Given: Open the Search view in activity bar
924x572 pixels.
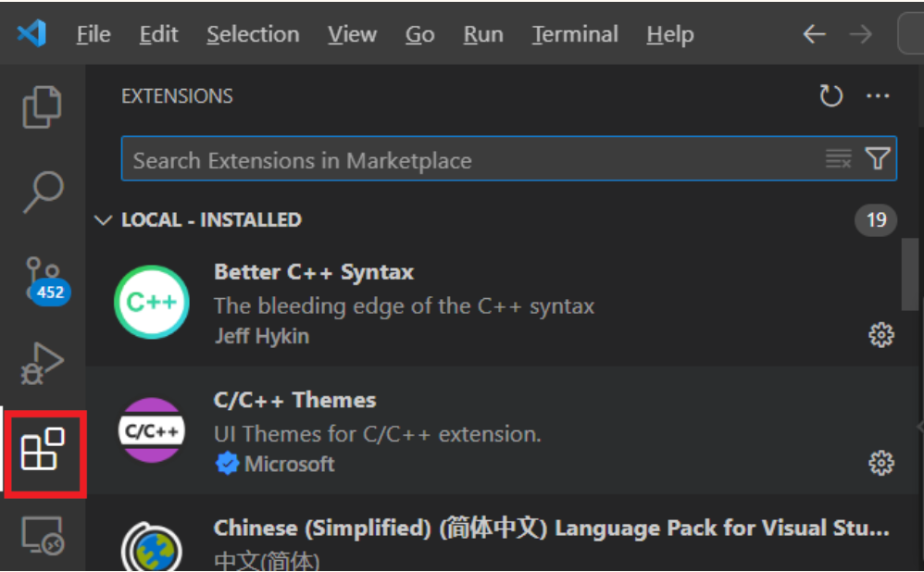Looking at the screenshot, I should coord(43,191).
